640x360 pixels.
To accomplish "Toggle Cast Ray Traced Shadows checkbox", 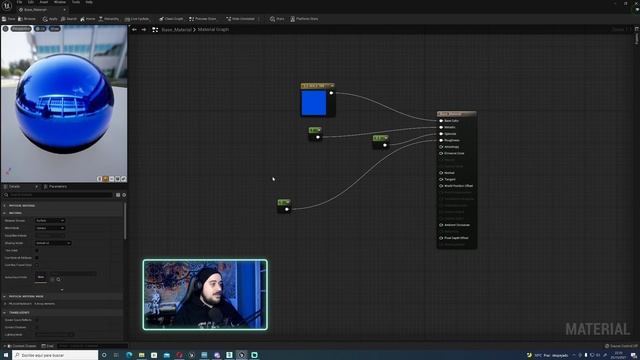I will pos(37,265).
